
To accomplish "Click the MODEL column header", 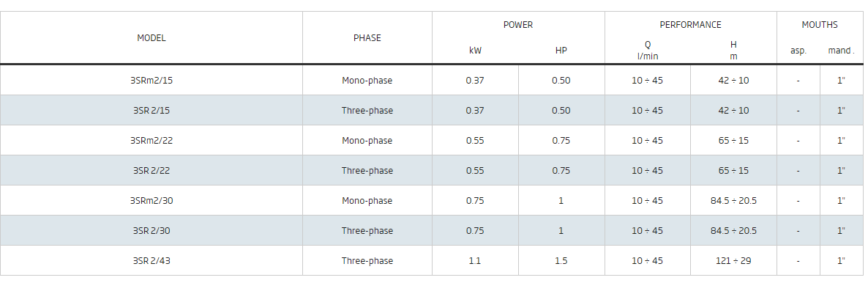I will click(x=151, y=37).
